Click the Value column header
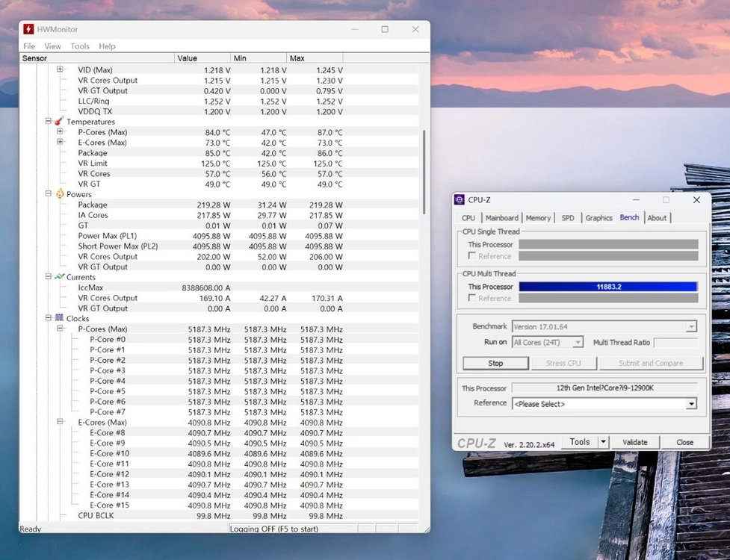The height and width of the screenshot is (560, 730). pos(202,58)
